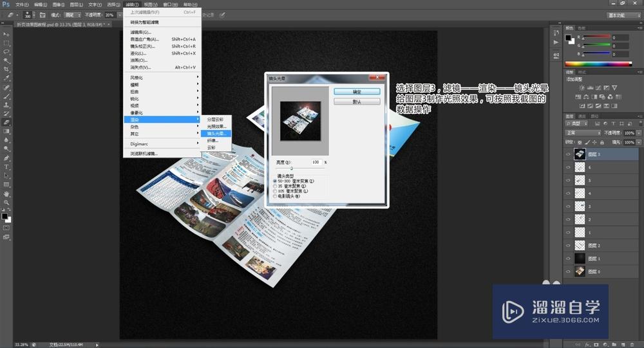644x348 pixels.
Task: Select the movie prime lens radio
Action: (x=275, y=196)
